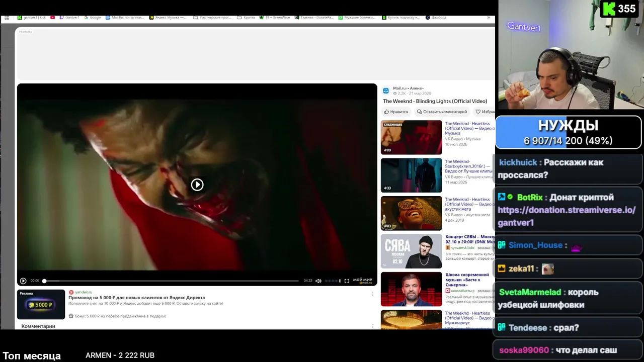Click the Комментарии section heading

[x=38, y=326]
